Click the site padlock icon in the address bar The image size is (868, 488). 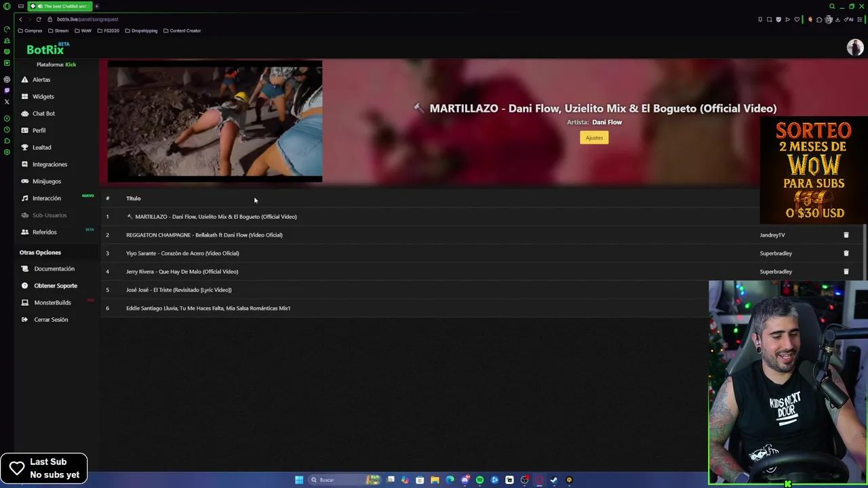click(51, 19)
